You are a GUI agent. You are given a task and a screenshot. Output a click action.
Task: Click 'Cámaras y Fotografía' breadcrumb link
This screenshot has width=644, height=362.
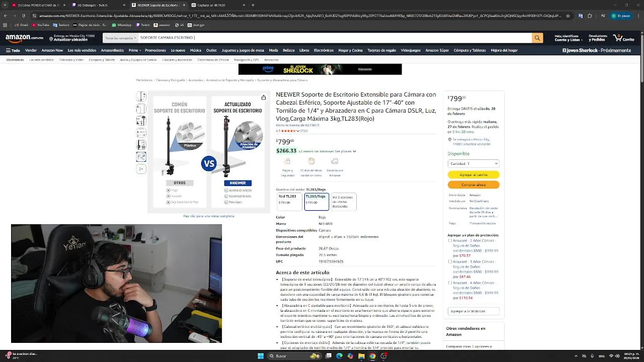point(170,80)
